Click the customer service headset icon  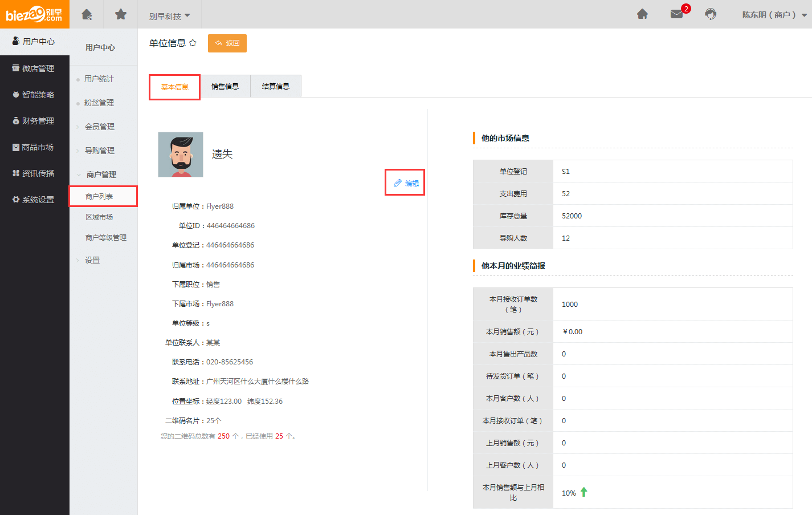click(711, 14)
